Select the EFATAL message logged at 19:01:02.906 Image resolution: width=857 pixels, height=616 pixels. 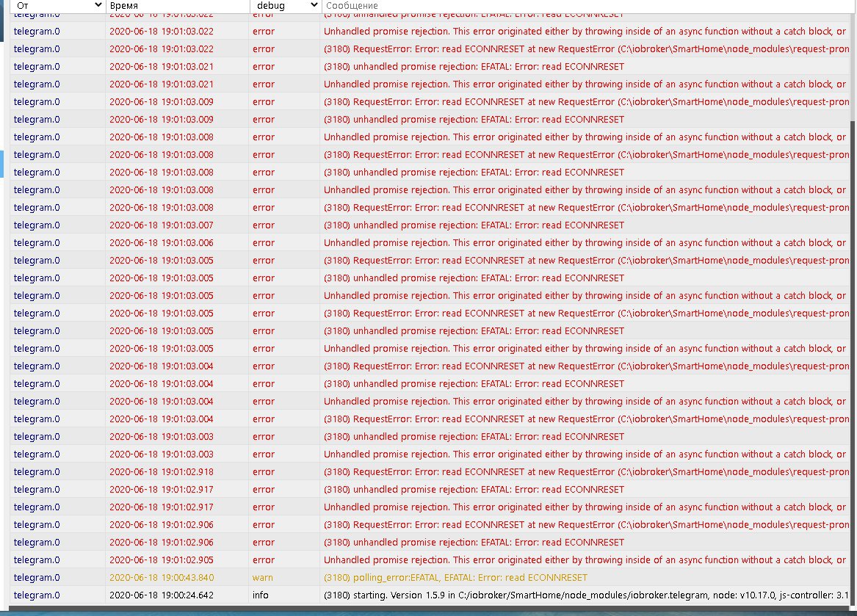tap(474, 542)
